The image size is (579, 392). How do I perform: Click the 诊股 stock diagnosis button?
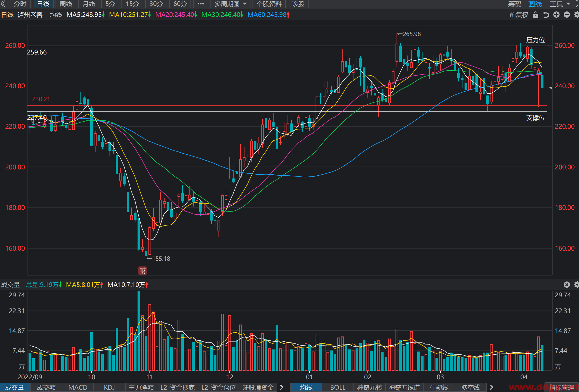tap(298, 4)
